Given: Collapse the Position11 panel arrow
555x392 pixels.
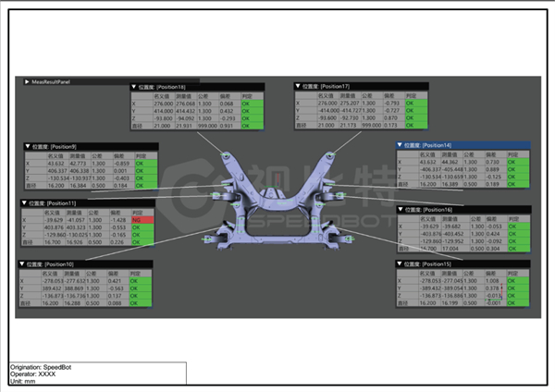Looking at the screenshot, I should pos(25,202).
